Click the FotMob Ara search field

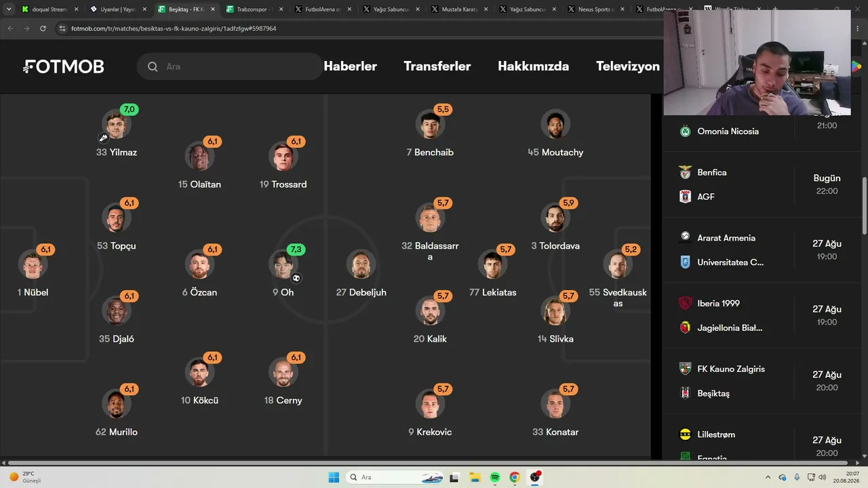click(x=230, y=66)
